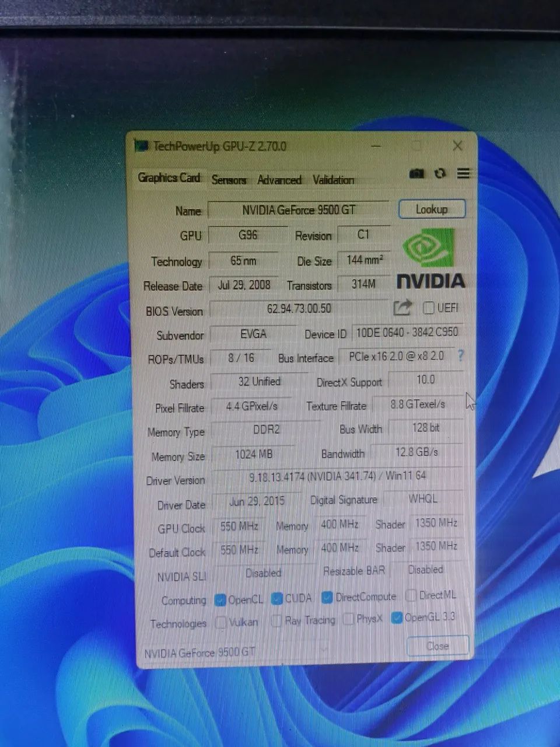
Task: Click the window title TechPowerUp GPU-Z 2.70.0
Action: [220, 146]
